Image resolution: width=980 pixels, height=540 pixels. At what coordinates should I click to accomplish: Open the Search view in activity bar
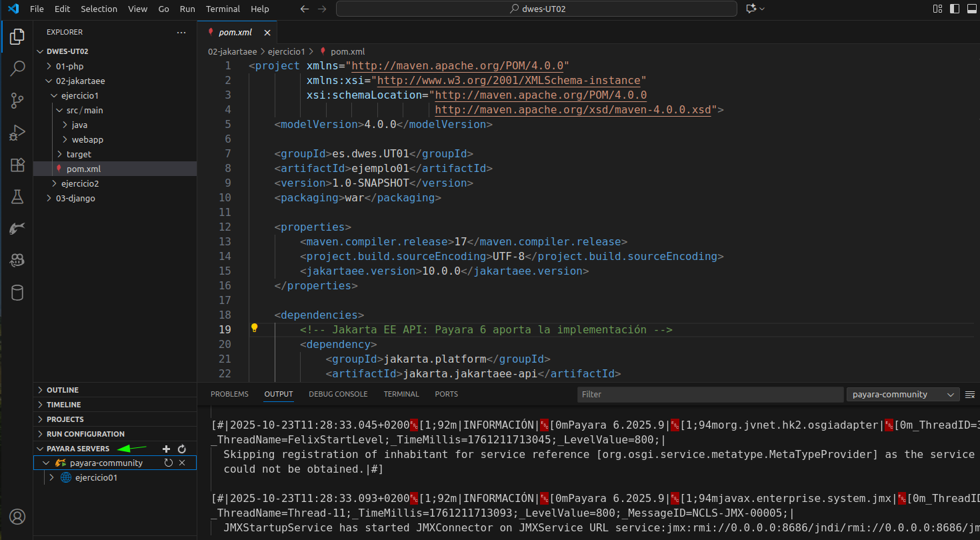[x=17, y=68]
